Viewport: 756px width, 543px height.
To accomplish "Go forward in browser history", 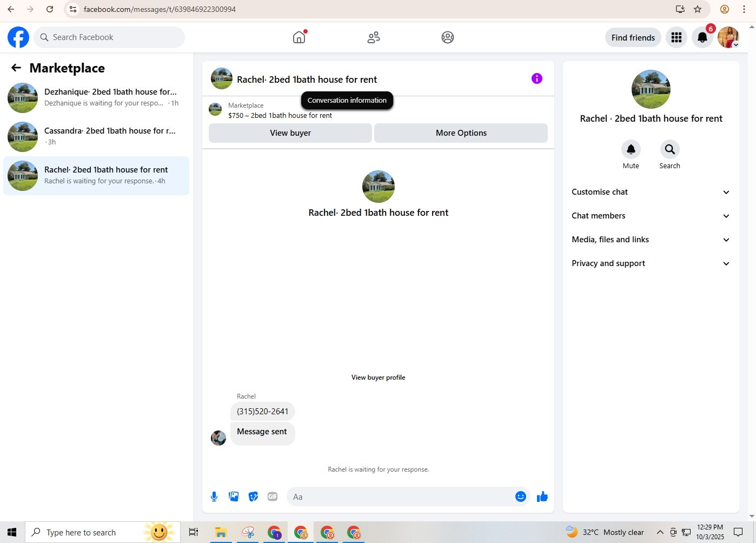I will pos(30,9).
